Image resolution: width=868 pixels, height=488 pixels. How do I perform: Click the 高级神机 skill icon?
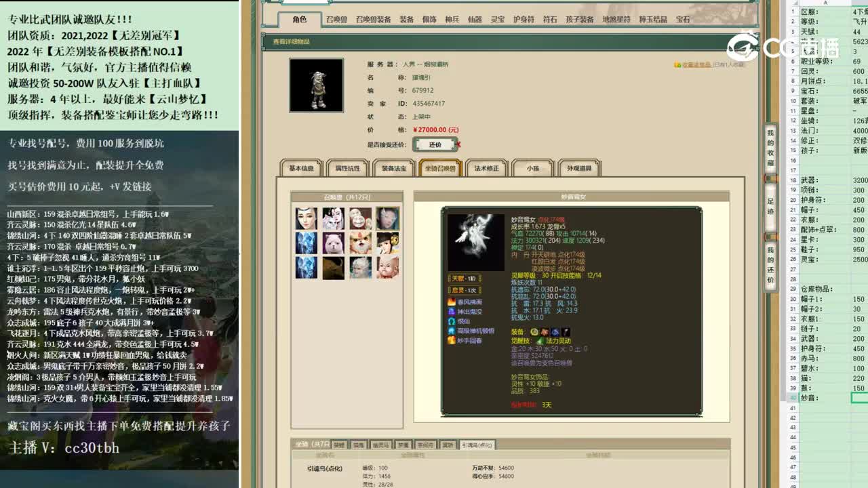tap(452, 331)
